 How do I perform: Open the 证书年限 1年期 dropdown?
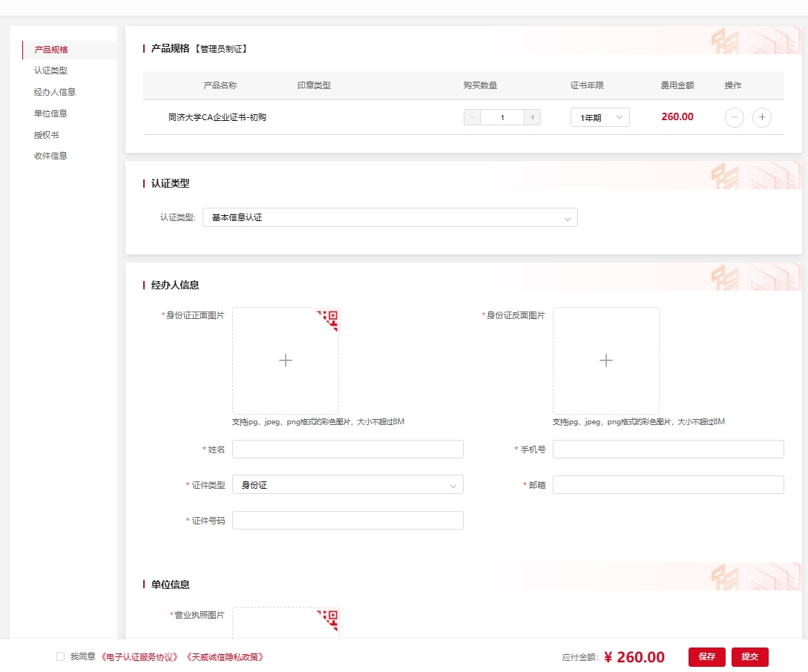(600, 117)
